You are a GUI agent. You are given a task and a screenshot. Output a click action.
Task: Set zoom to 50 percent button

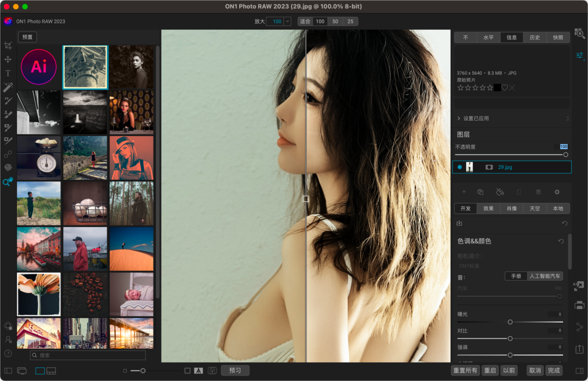coord(335,21)
